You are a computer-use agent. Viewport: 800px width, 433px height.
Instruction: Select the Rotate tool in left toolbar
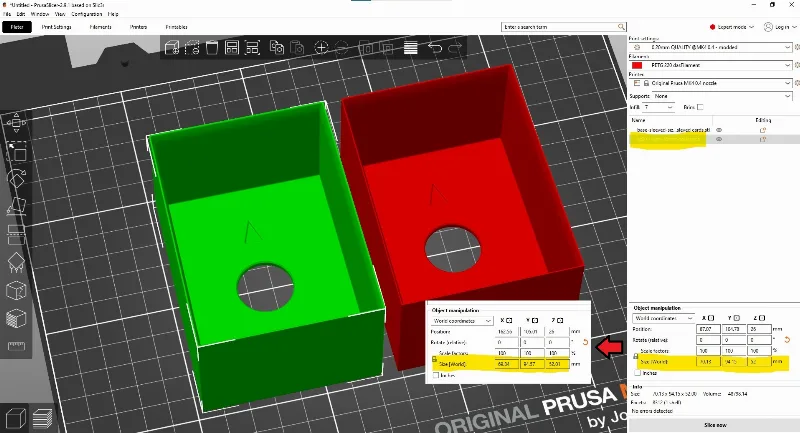[16, 178]
